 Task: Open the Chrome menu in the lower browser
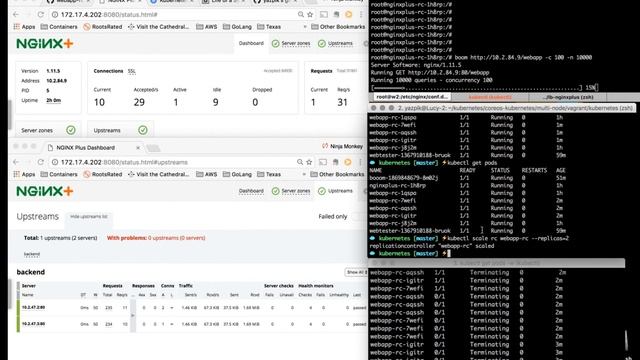click(x=360, y=162)
